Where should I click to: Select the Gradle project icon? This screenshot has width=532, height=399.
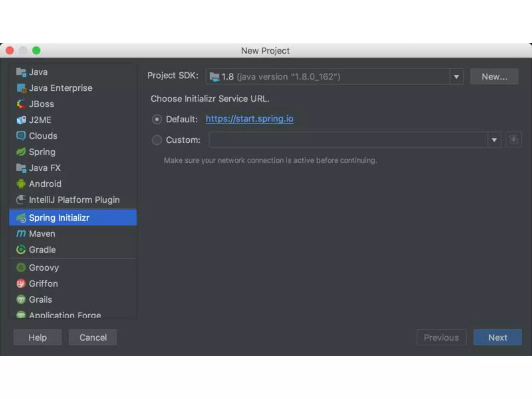21,250
